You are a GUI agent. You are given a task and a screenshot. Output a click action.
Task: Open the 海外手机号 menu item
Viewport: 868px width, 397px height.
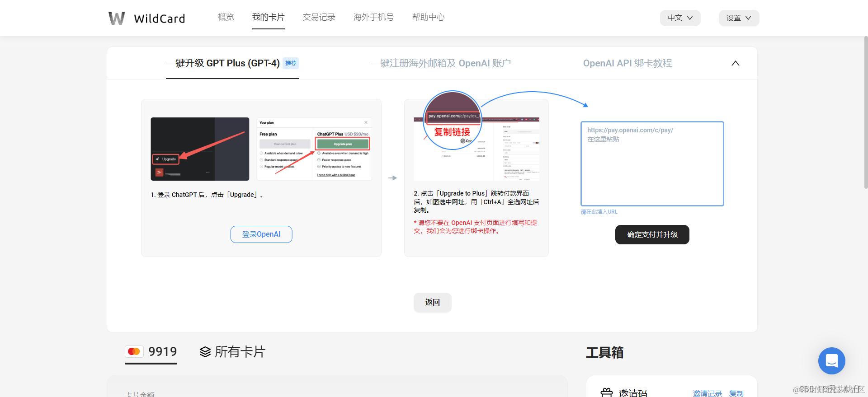click(x=373, y=17)
